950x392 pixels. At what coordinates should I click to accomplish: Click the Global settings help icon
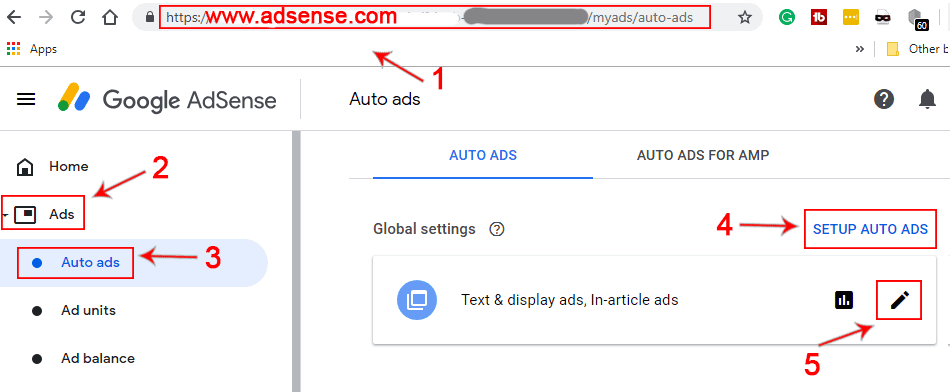pyautogui.click(x=497, y=230)
